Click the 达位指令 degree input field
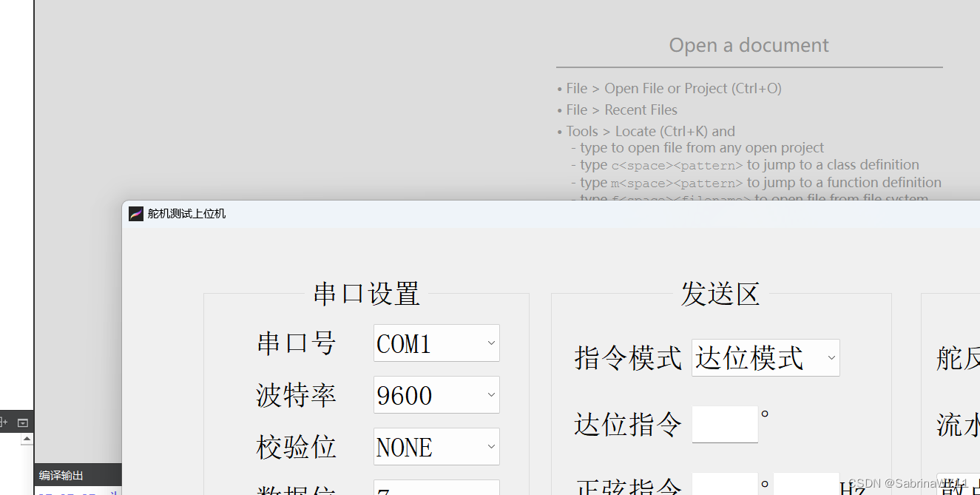The height and width of the screenshot is (495, 980). [x=724, y=423]
